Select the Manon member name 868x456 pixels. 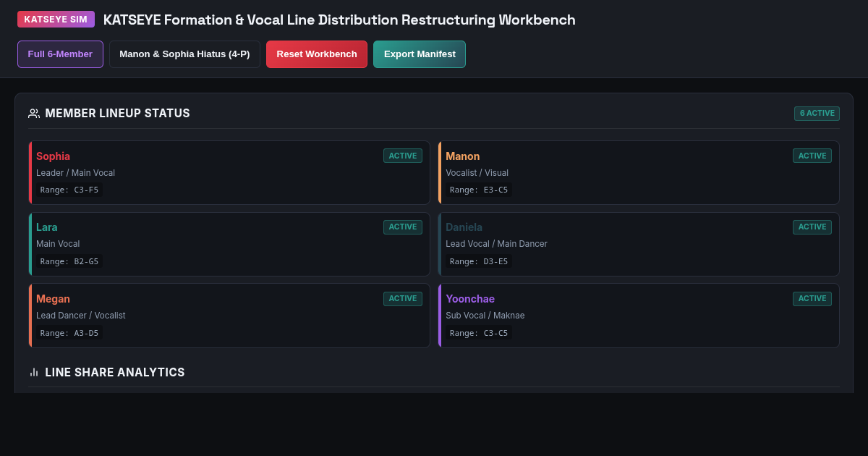click(463, 156)
